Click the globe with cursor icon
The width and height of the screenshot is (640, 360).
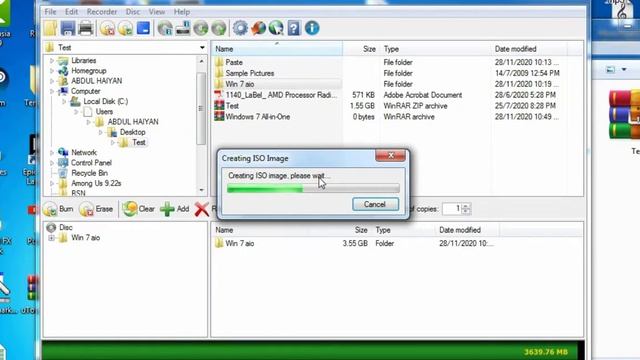[x=276, y=28]
